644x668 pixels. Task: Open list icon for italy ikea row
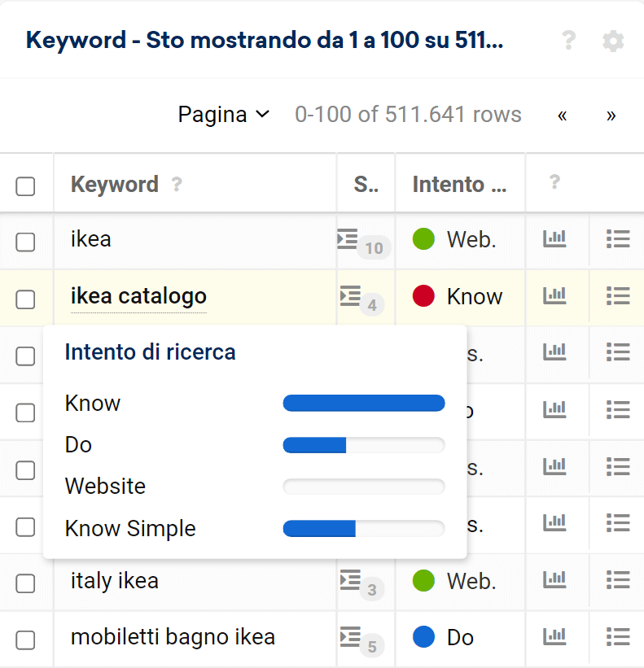click(x=618, y=580)
